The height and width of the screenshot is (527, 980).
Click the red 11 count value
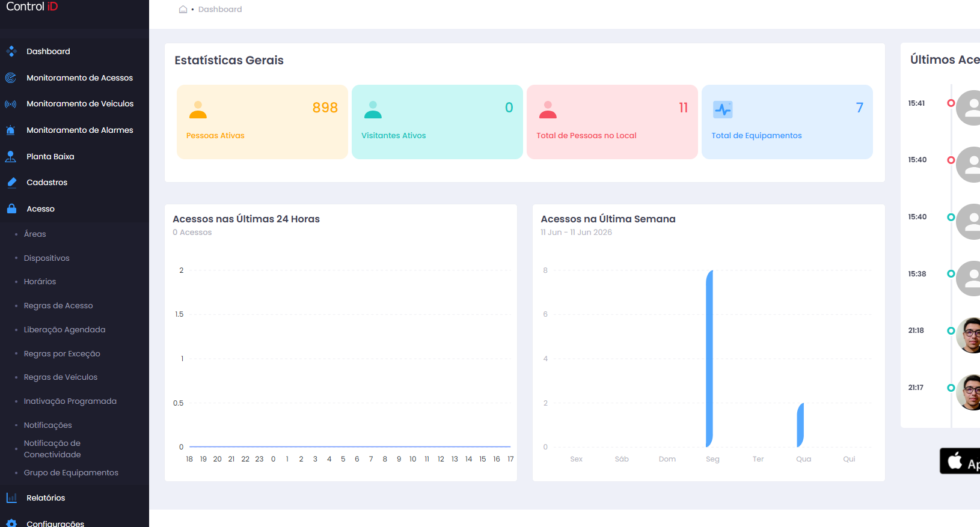(x=684, y=108)
